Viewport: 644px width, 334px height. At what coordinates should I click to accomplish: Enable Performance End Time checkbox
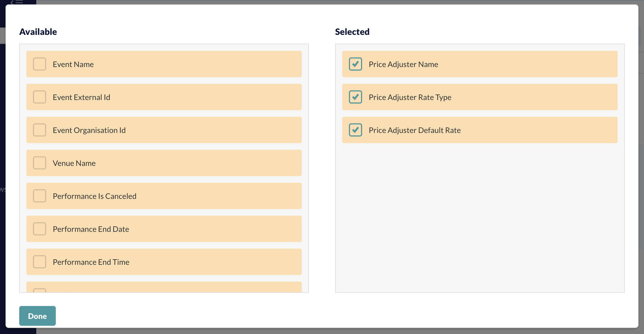click(40, 262)
